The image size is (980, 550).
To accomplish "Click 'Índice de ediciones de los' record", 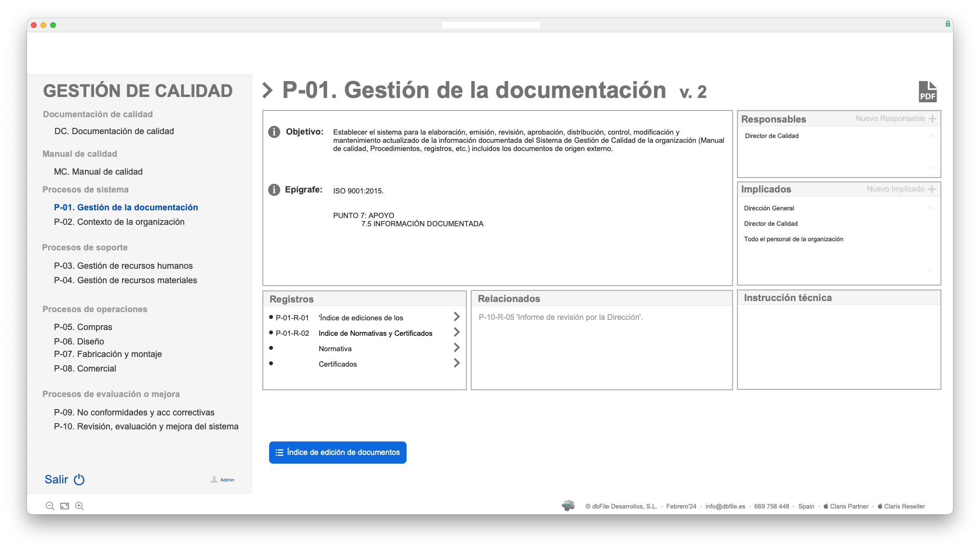I will (361, 318).
